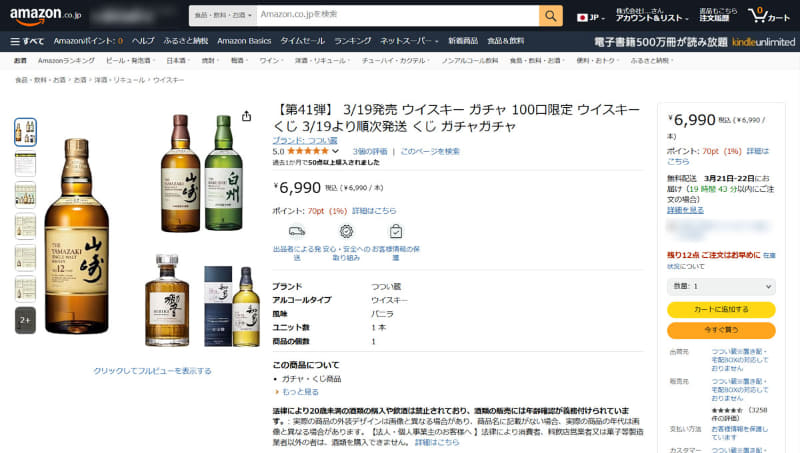The width and height of the screenshot is (800, 453).
Task: Click ウイスキー in the breadcrumb
Action: click(x=168, y=80)
